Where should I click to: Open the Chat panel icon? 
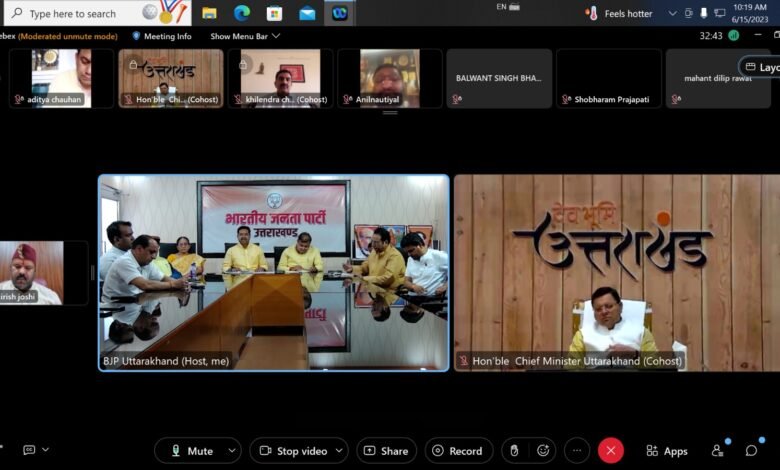[751, 451]
